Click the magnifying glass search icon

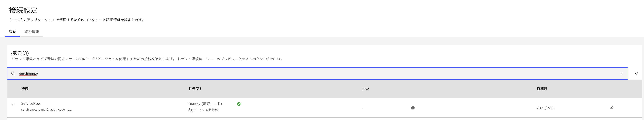(x=13, y=73)
